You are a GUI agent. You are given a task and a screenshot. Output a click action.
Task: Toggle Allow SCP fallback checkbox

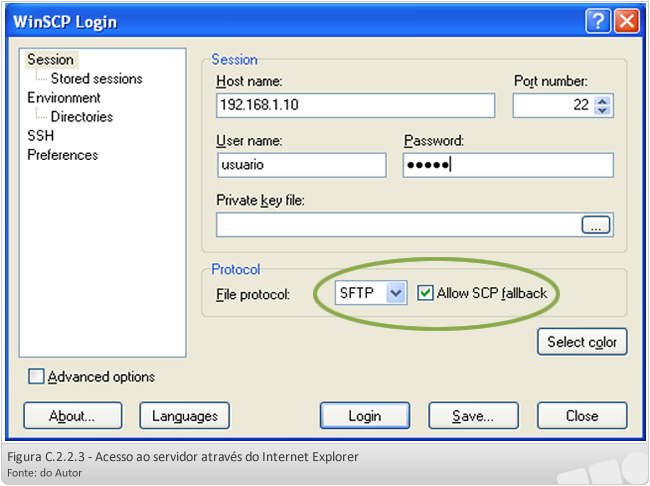[425, 293]
